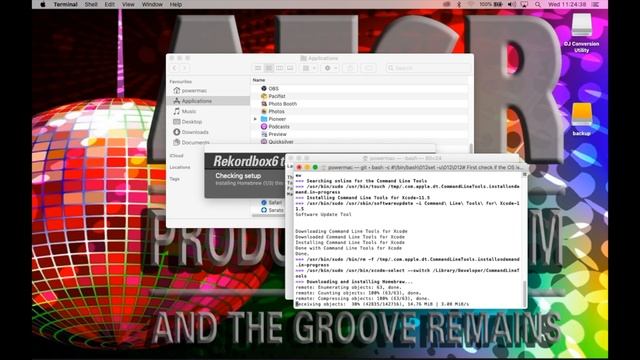Open the Shell menu
This screenshot has height=360, width=640.
pos(91,4)
